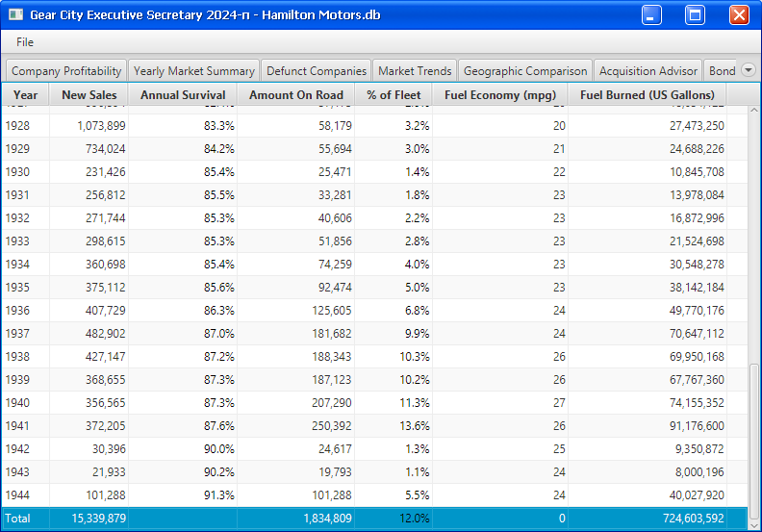Sort by Fuel Economy (mpg) header

500,95
